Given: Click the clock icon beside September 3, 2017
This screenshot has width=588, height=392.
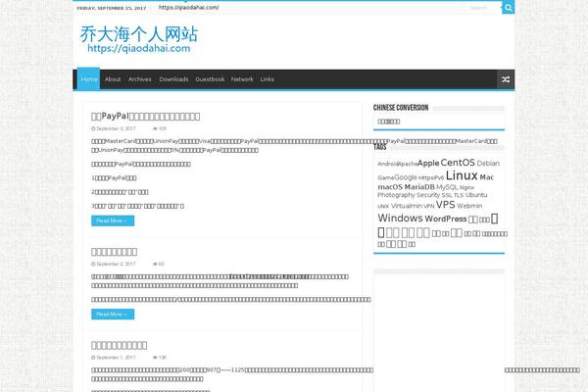Looking at the screenshot, I should click(x=94, y=128).
